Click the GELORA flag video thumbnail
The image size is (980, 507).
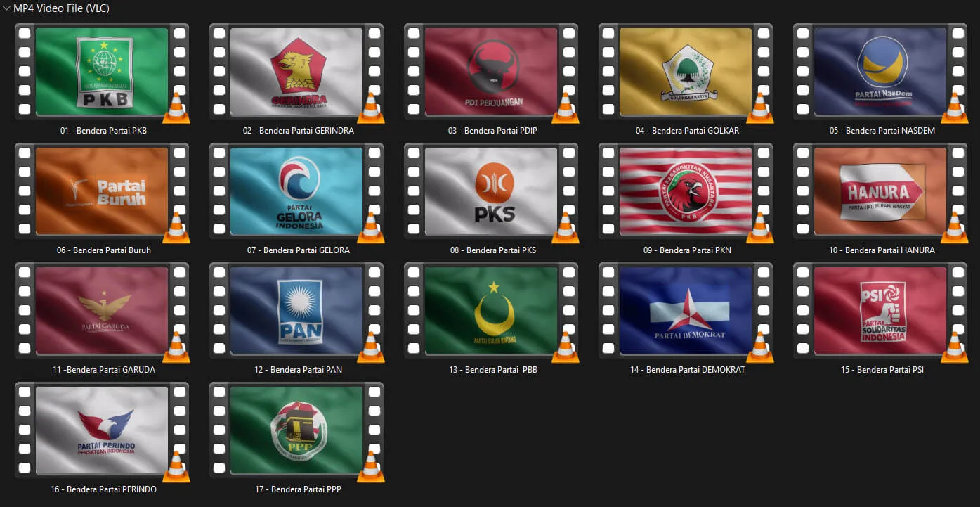point(296,191)
